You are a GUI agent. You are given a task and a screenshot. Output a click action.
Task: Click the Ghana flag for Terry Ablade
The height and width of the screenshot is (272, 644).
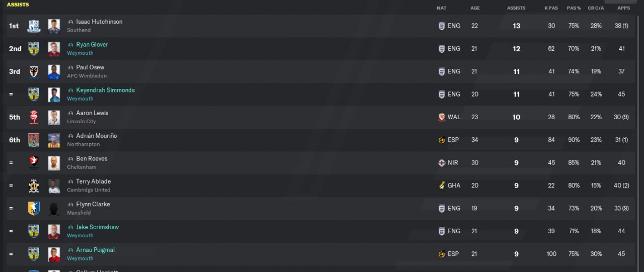[x=442, y=186]
